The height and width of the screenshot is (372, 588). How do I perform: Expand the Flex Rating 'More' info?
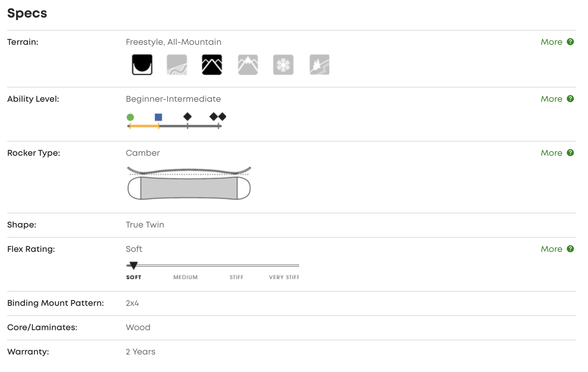(x=551, y=249)
